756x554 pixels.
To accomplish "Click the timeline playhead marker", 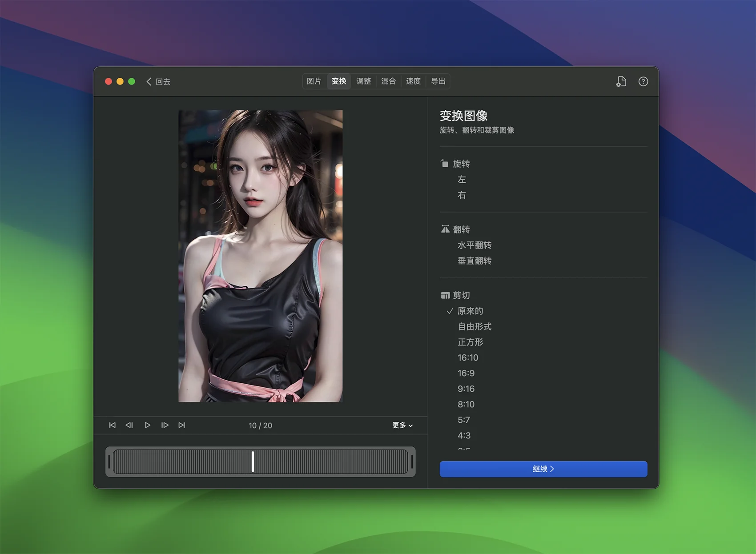I will click(x=253, y=462).
